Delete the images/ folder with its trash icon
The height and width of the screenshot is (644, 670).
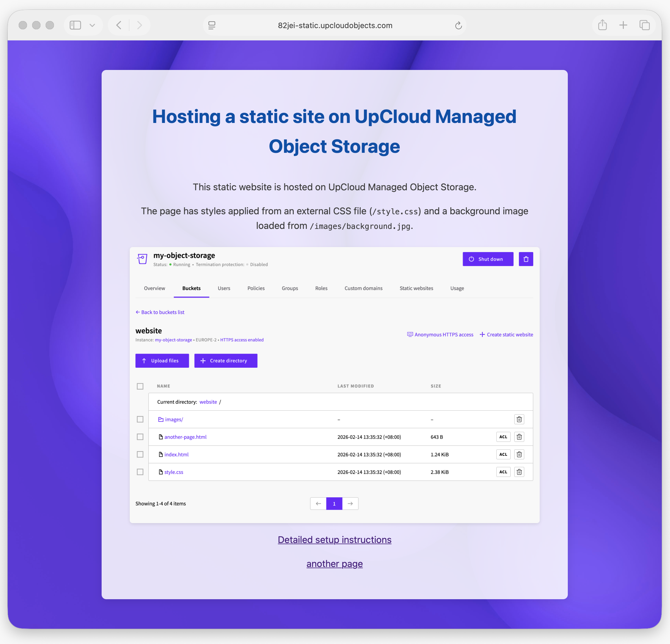click(519, 419)
